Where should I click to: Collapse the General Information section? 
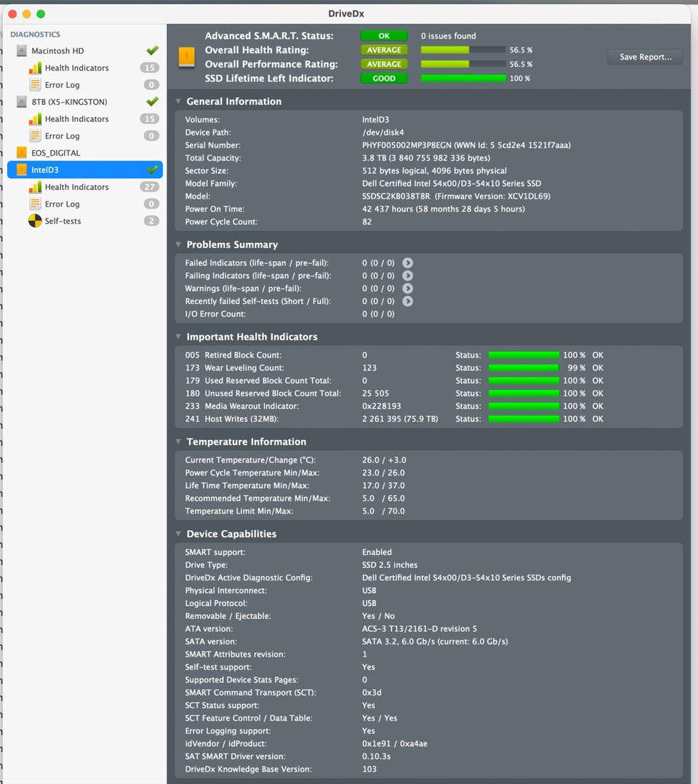[178, 101]
